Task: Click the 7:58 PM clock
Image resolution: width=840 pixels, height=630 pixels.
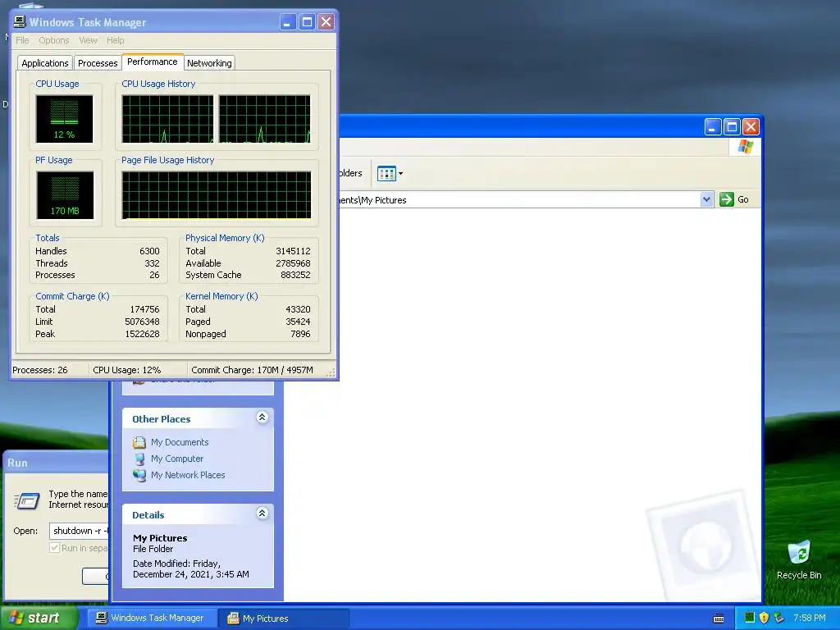Action: (x=810, y=618)
